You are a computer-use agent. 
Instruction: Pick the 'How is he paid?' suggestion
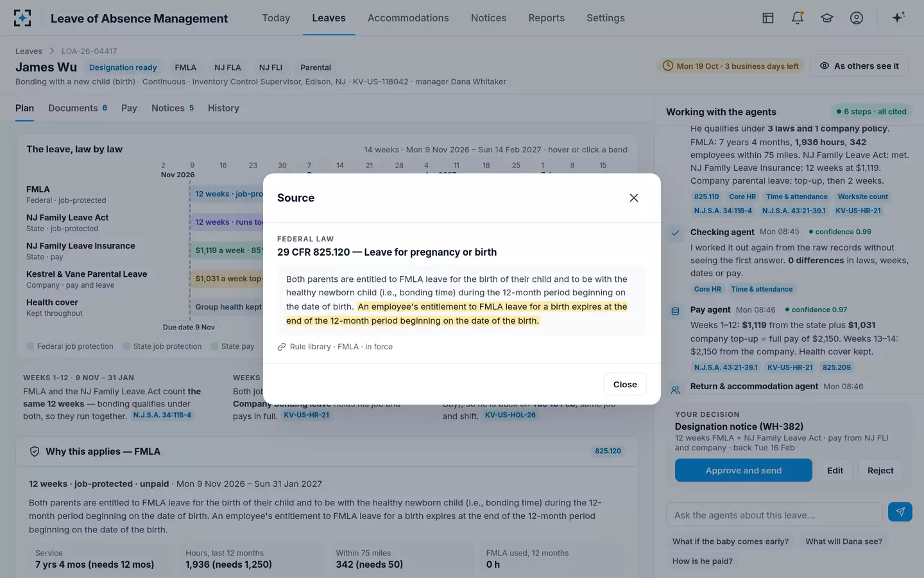coord(703,561)
